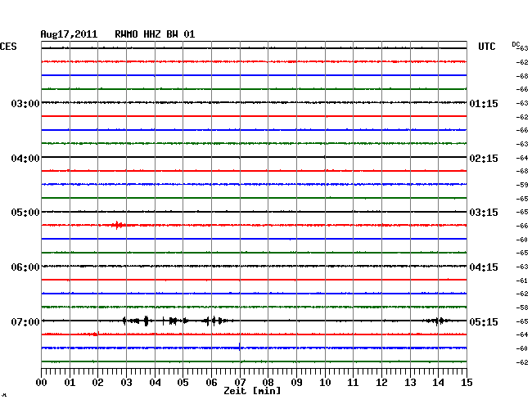This screenshot has height=404, width=532.
Task: Click the 12 minute axis label
Action: [x=381, y=383]
